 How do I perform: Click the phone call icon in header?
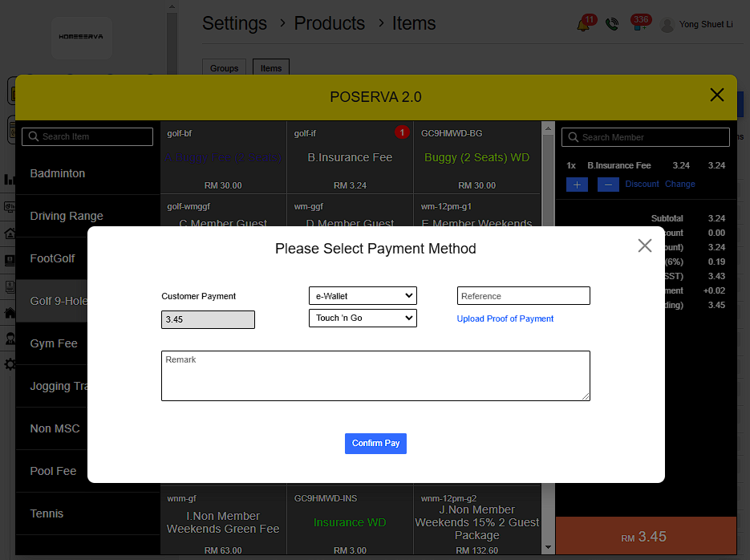(612, 25)
